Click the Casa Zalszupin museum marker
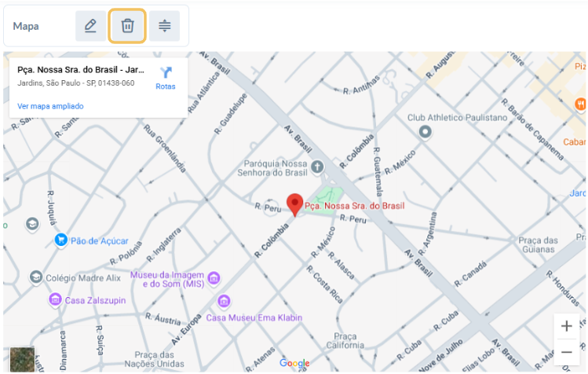This screenshot has width=588, height=374. pos(55,299)
